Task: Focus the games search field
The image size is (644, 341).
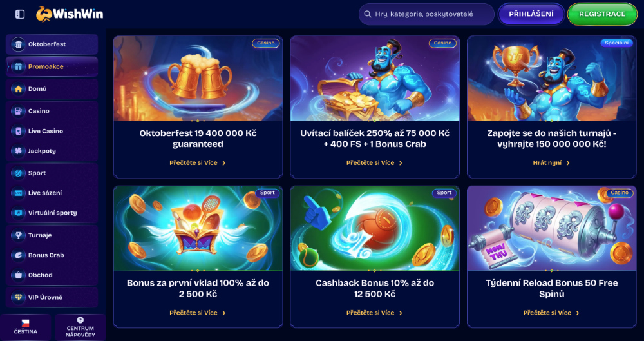Action: [x=426, y=14]
